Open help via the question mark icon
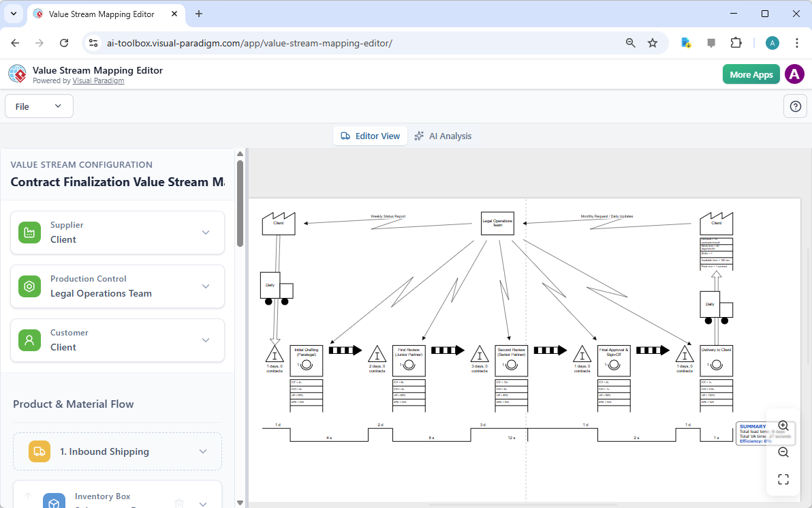 (x=795, y=106)
